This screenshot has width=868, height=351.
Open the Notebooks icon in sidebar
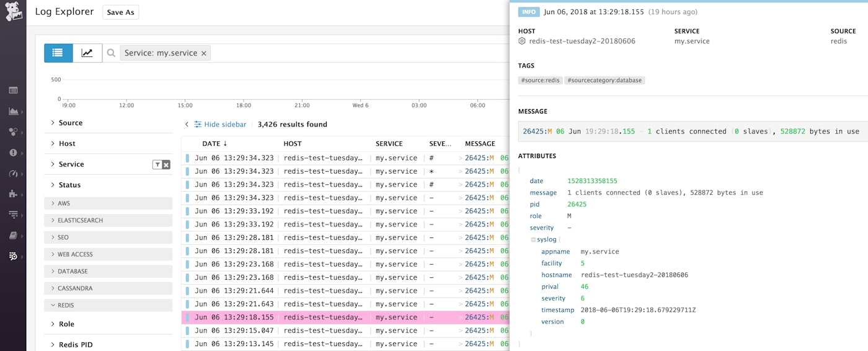click(x=13, y=236)
